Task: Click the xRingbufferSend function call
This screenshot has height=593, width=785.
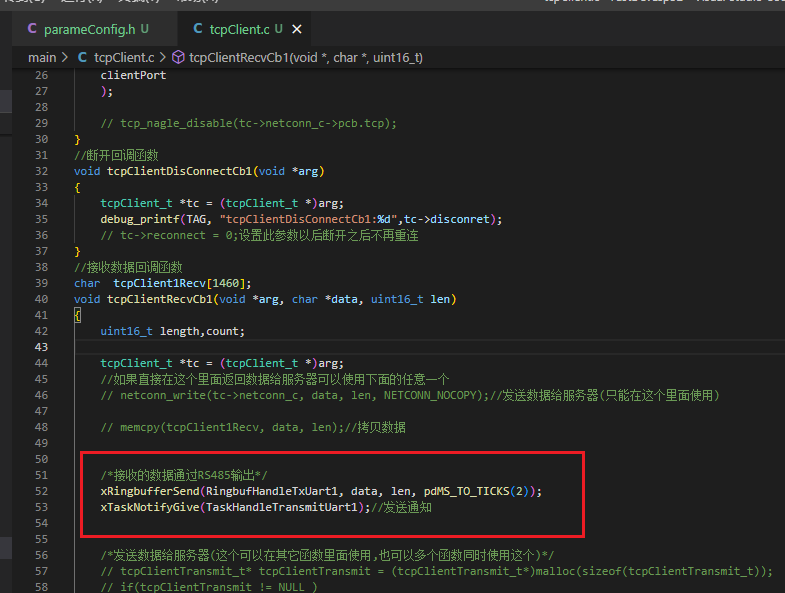Action: 150,491
